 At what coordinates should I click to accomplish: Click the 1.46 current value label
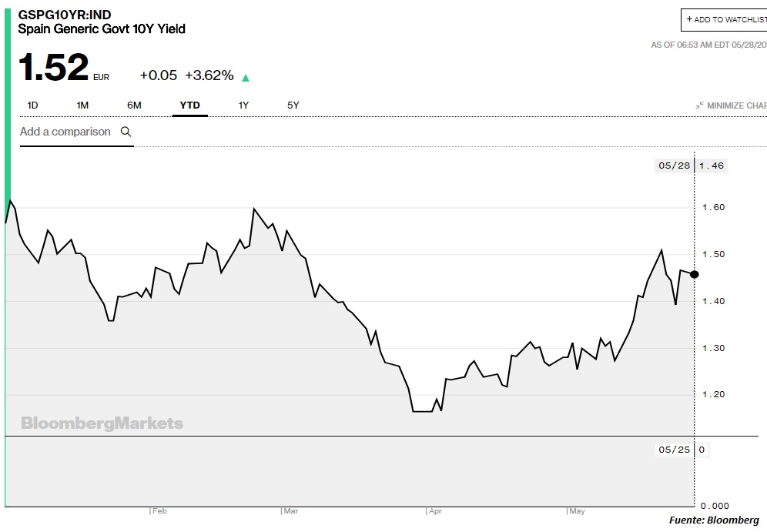coord(712,166)
